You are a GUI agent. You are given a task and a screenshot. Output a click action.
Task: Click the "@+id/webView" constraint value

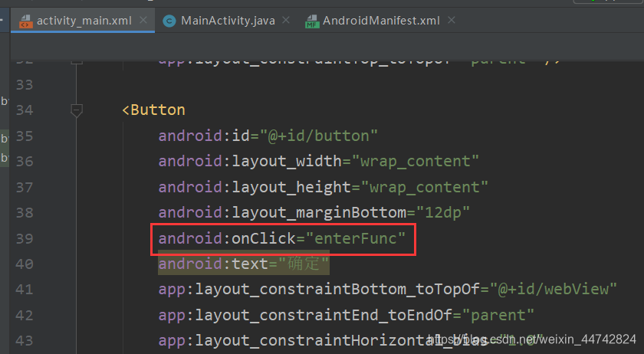[x=553, y=289]
